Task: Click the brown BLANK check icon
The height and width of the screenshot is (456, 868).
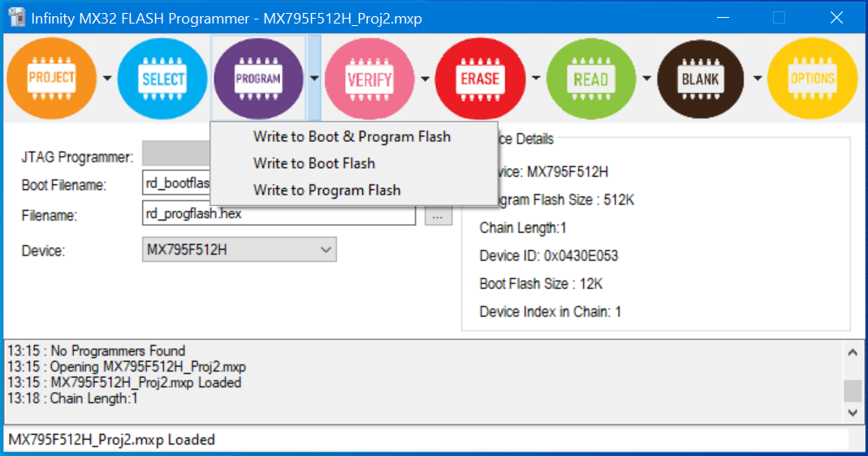Action: coord(702,79)
